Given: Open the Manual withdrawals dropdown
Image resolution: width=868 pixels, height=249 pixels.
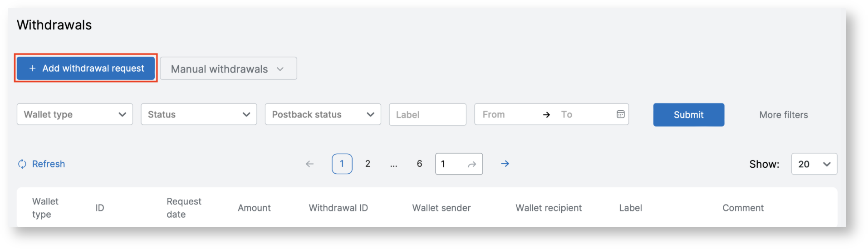Looking at the screenshot, I should [228, 69].
